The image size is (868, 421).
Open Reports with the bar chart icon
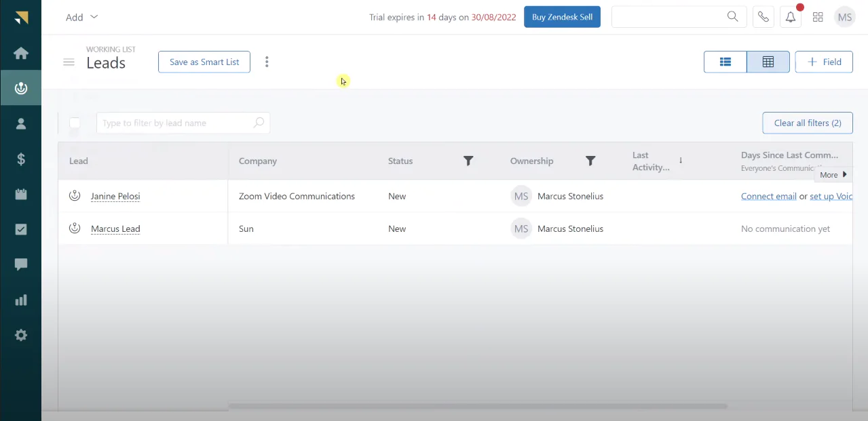pyautogui.click(x=20, y=300)
